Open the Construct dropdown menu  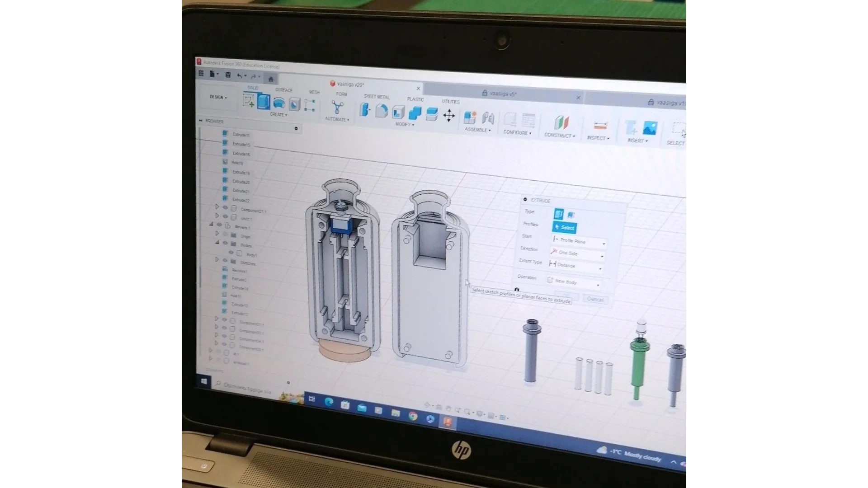[x=560, y=135]
